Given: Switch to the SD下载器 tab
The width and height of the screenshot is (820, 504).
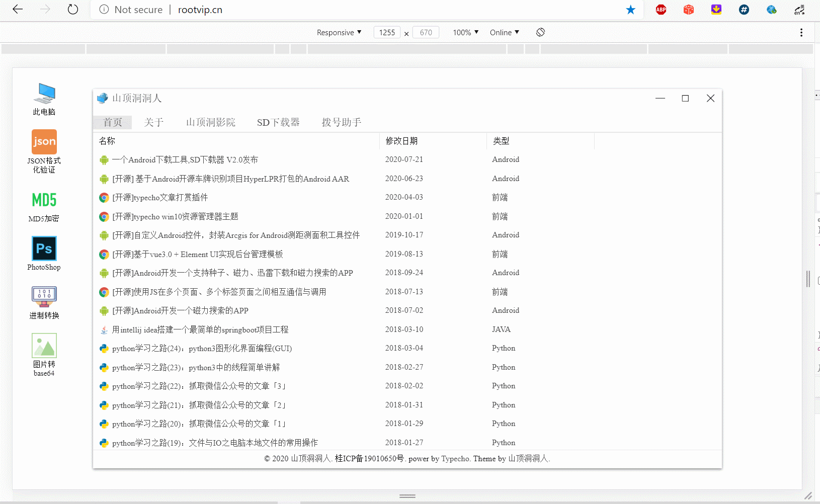Looking at the screenshot, I should (x=278, y=122).
